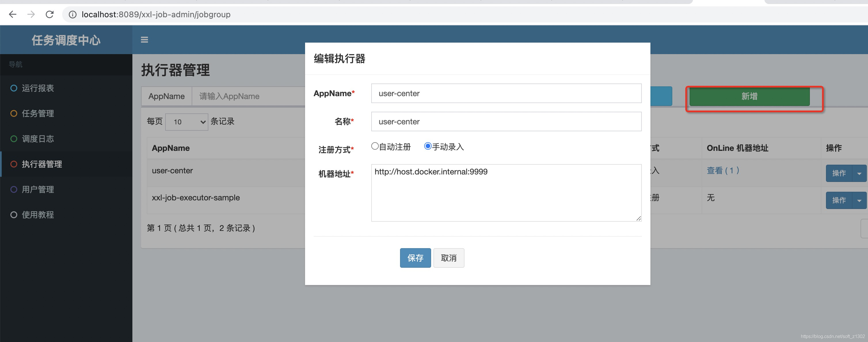Cancel the dialog with 取消
The height and width of the screenshot is (342, 868).
(x=448, y=258)
